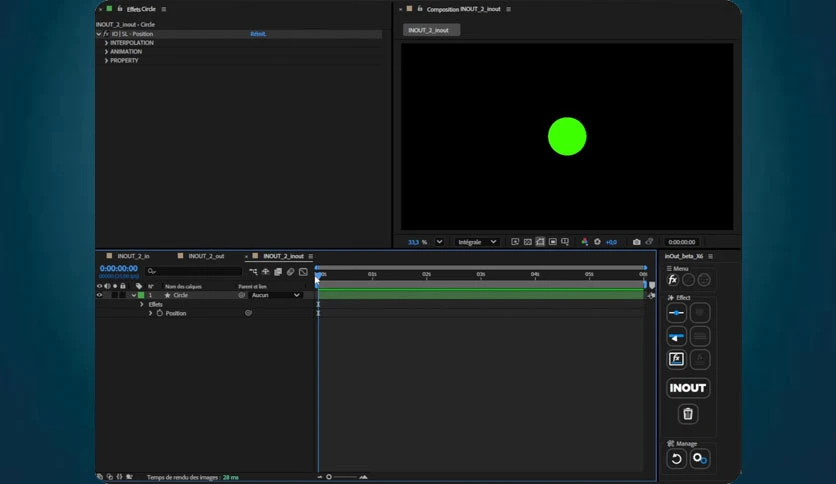
Task: Click the Réinit. reset link
Action: coord(258,34)
